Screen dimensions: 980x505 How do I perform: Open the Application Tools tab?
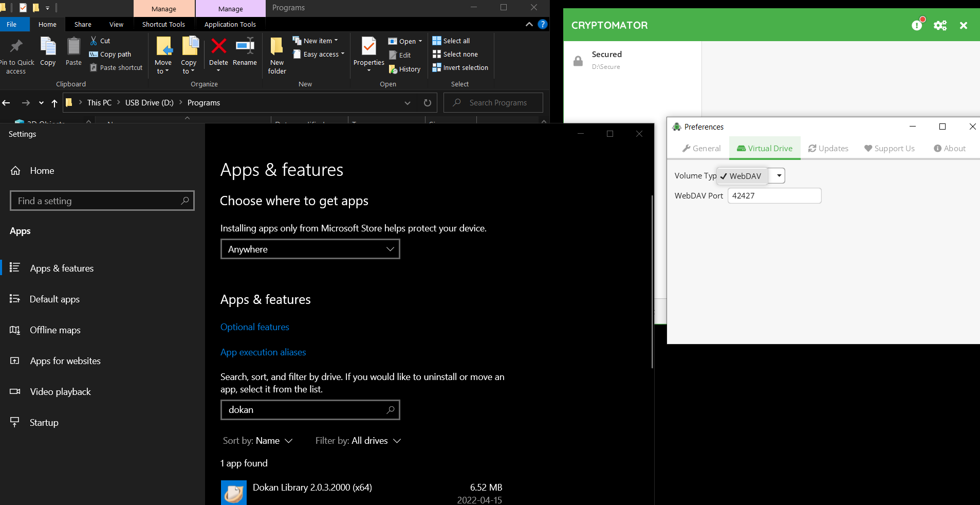230,24
